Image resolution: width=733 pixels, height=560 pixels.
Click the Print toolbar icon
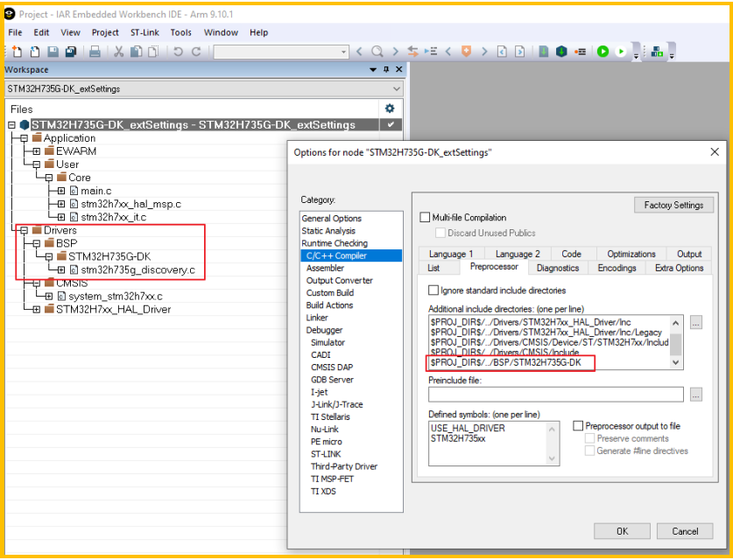click(x=95, y=52)
